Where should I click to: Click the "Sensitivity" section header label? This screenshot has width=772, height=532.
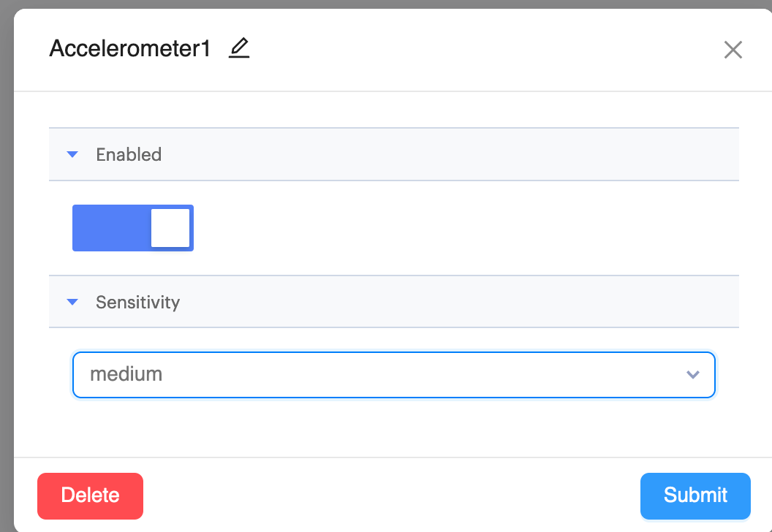137,302
